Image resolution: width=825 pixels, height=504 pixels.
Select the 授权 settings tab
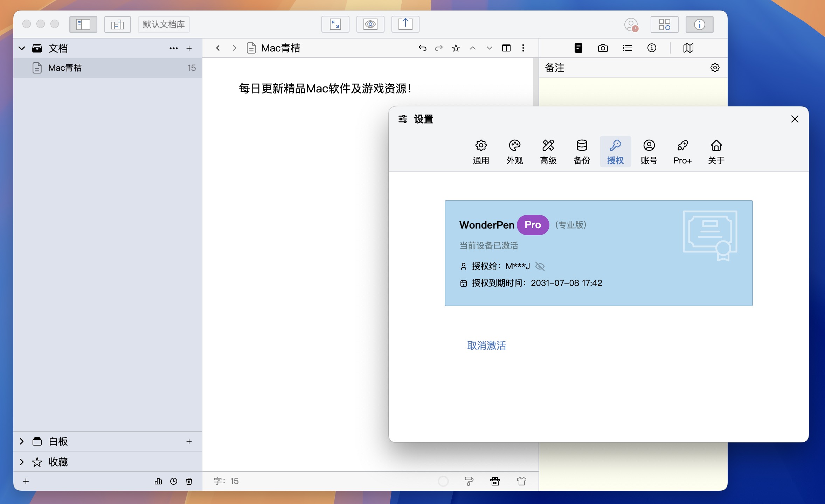tap(616, 152)
